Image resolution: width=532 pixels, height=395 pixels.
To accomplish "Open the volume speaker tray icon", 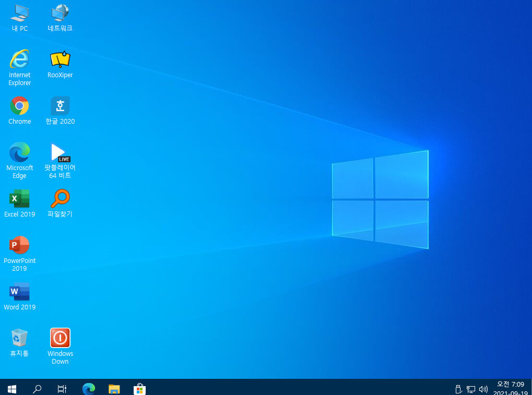I will click(483, 389).
